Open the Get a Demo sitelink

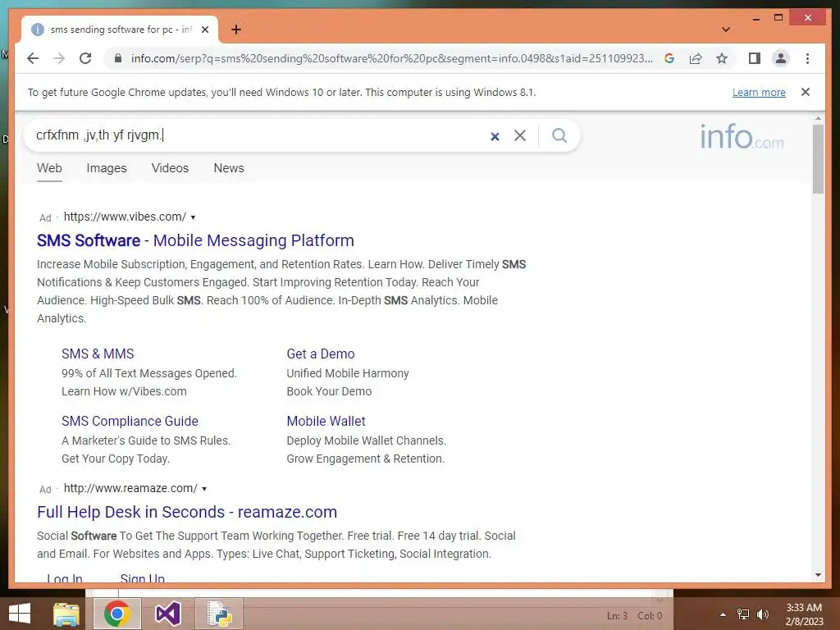321,354
